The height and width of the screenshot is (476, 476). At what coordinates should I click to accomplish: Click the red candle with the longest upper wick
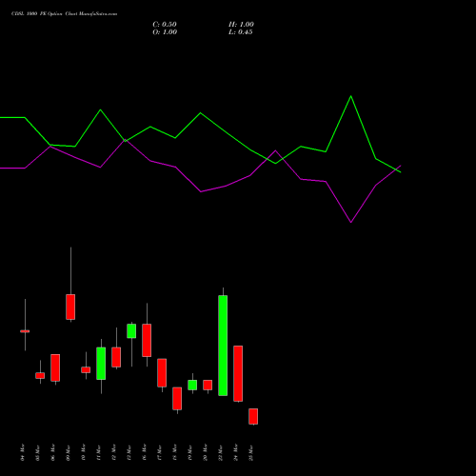[70, 307]
